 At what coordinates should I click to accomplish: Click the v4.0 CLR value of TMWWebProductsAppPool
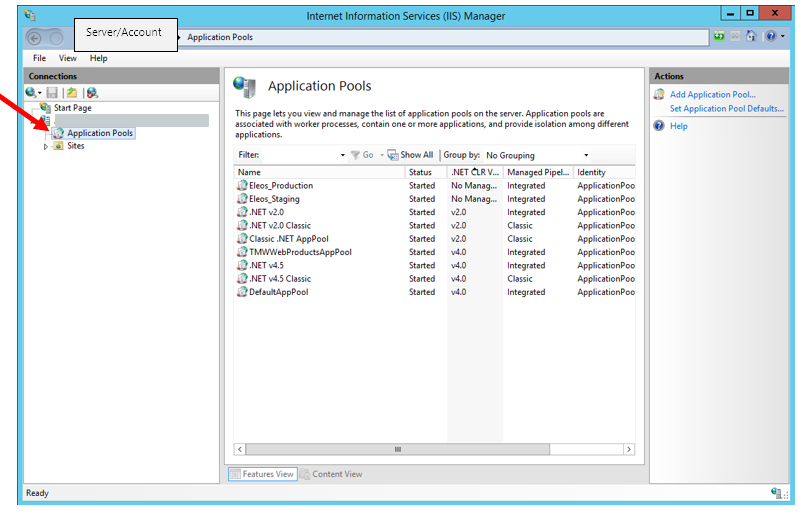pos(459,253)
